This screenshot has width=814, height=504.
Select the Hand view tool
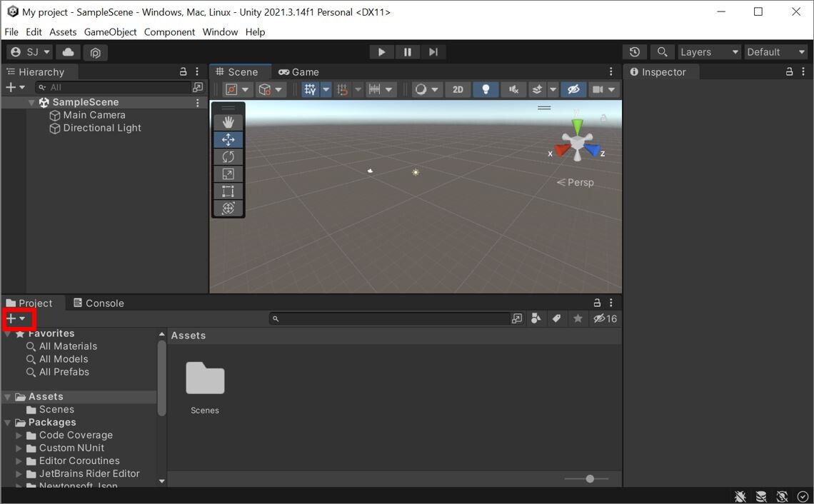click(228, 123)
